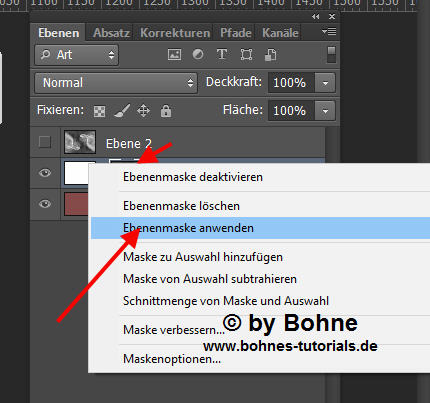Hide the white masked layer eye

[x=45, y=173]
